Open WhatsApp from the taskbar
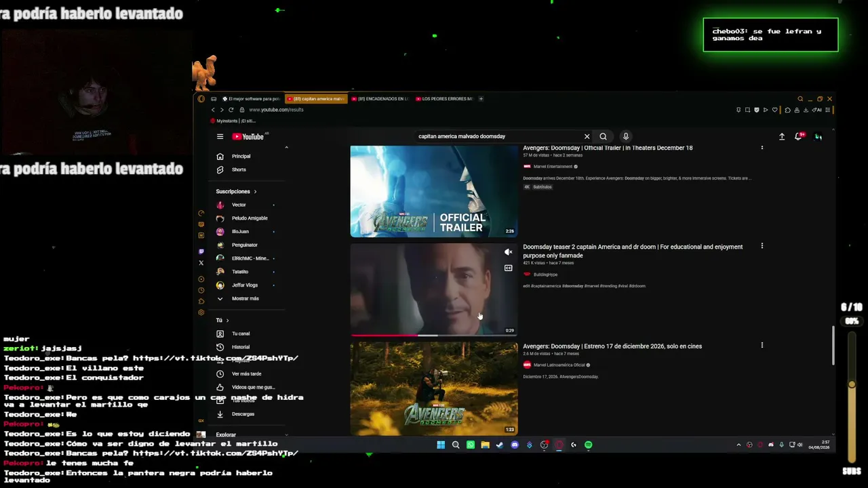Screen dimensions: 868x488 tap(471, 445)
